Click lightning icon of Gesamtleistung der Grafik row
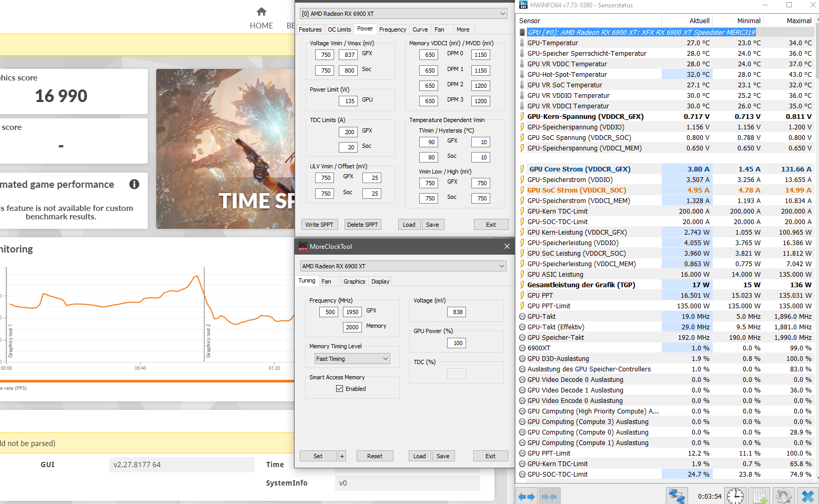The image size is (819, 504). [x=522, y=285]
